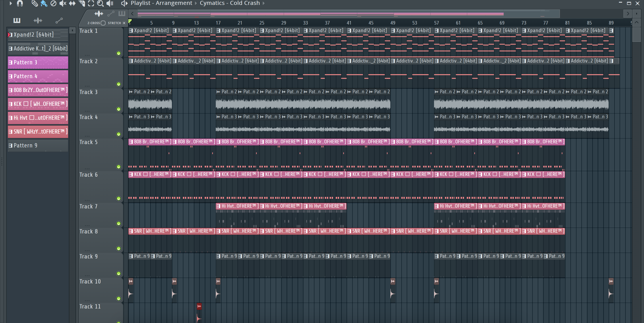The image size is (644, 323).
Task: Mute Track 5 via its green LED
Action: 119,167
